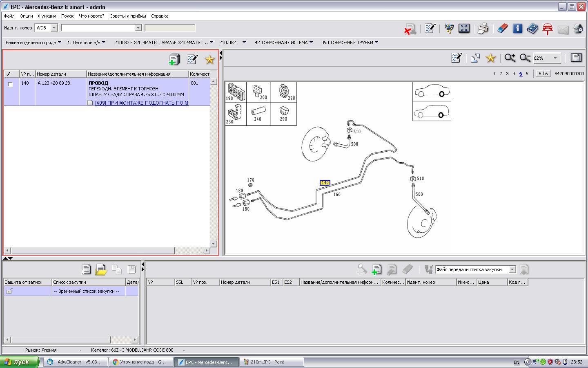Toggle the footnote checkbox before [409] link
Viewport: 588px width, 368px height.
pos(90,103)
